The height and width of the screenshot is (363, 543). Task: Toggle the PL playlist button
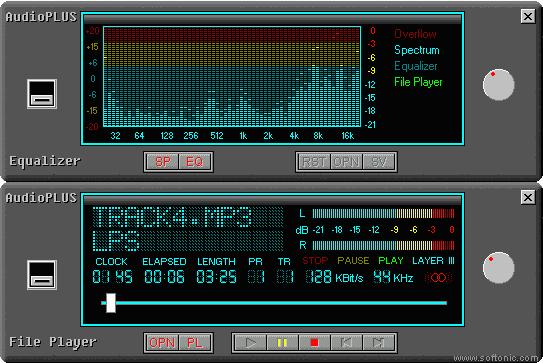point(194,343)
